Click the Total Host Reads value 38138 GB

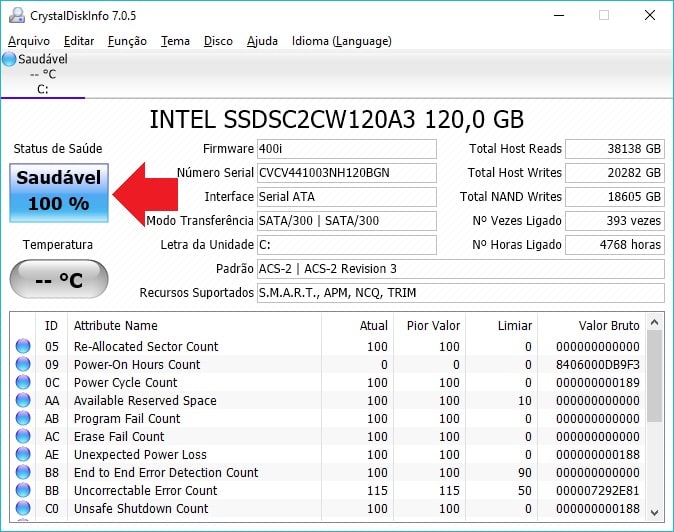615,149
